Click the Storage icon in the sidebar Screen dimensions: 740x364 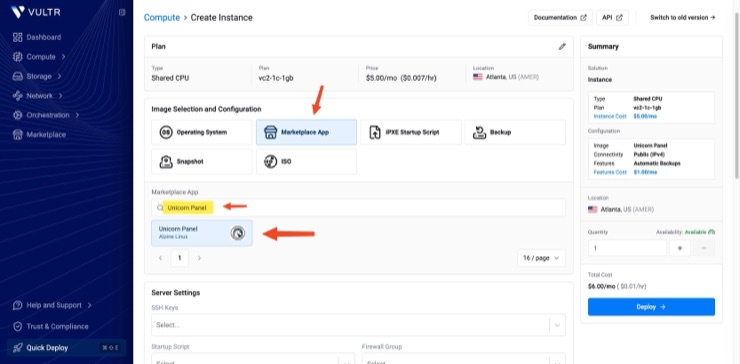click(17, 76)
